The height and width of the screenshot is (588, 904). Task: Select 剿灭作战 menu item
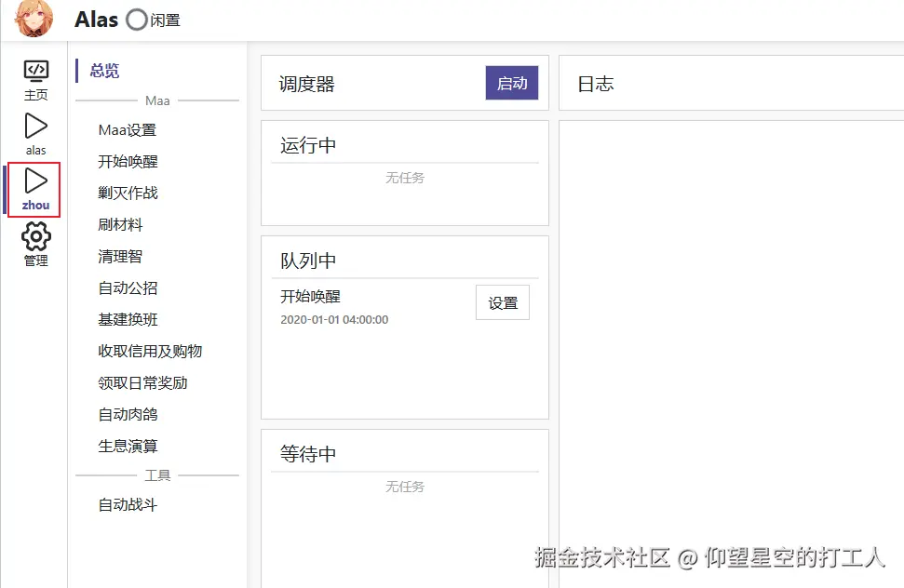tap(128, 193)
